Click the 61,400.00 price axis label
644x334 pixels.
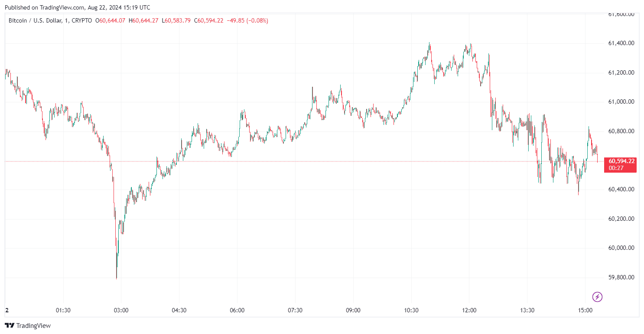(x=621, y=43)
